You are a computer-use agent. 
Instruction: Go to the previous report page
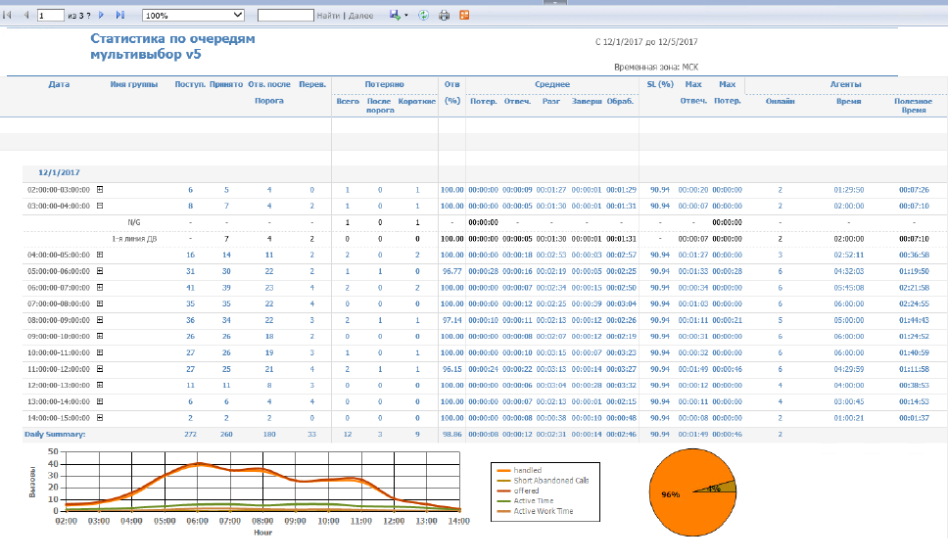click(26, 15)
